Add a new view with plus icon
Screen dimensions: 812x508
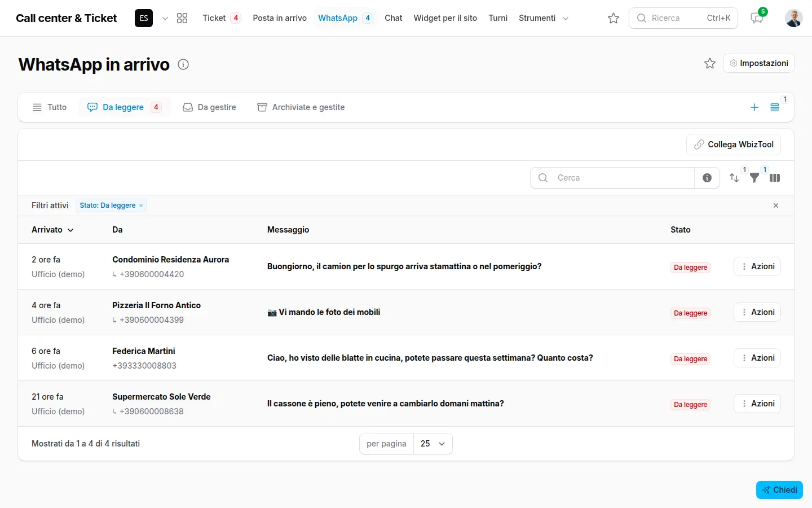point(754,107)
